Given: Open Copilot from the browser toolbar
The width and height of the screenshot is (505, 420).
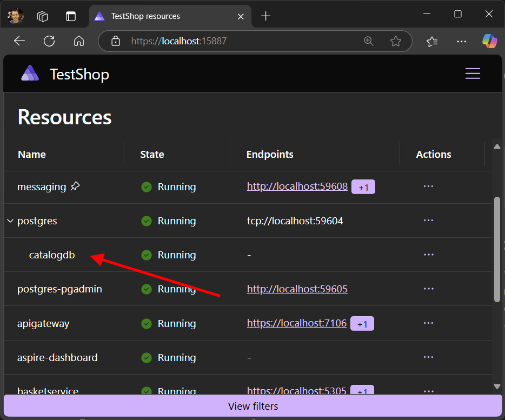Looking at the screenshot, I should coord(489,41).
